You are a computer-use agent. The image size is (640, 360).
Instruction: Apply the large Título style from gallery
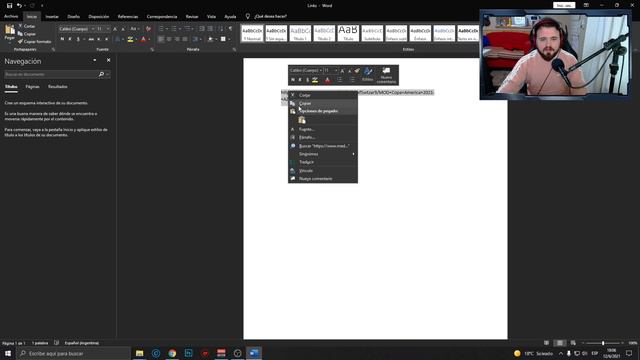[x=348, y=33]
